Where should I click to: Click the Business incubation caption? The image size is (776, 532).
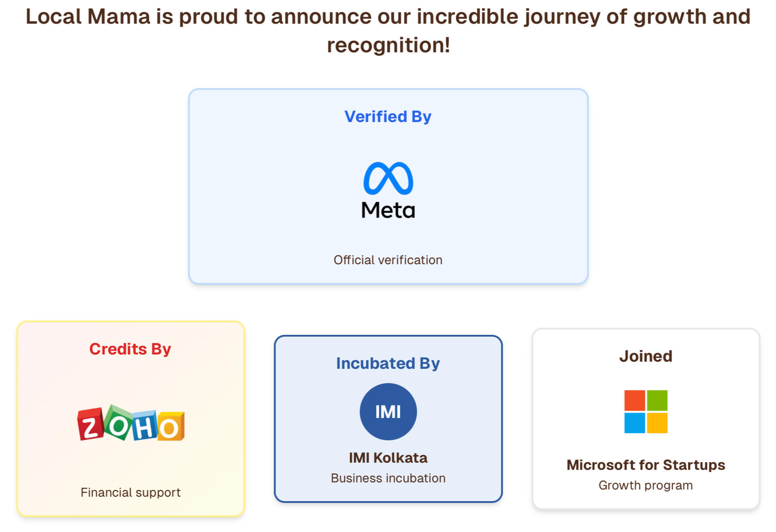click(388, 478)
